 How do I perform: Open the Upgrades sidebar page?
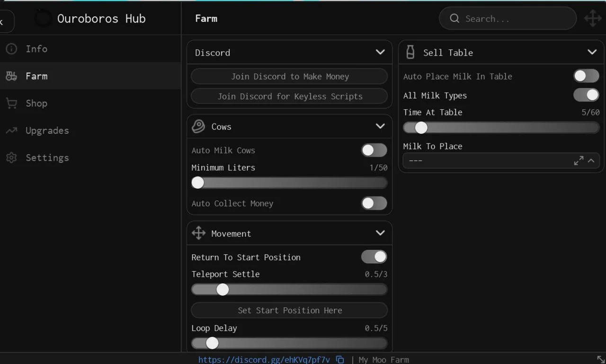click(90, 130)
